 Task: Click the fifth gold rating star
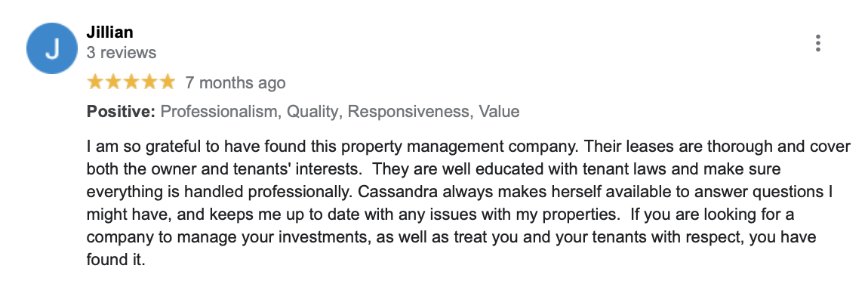tap(167, 82)
